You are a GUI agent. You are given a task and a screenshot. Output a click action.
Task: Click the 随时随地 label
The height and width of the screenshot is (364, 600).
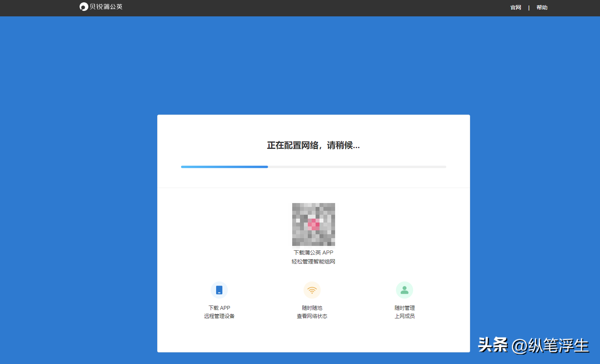click(312, 308)
